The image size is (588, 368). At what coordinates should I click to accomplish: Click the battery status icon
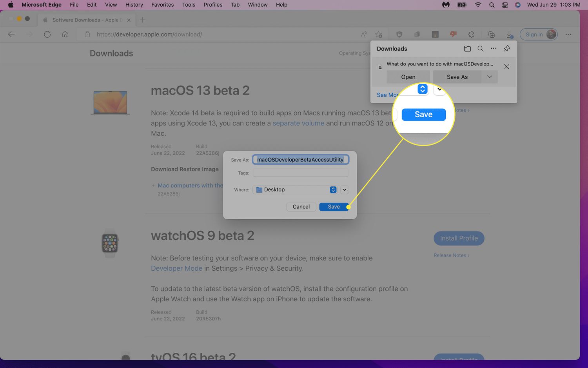tap(462, 5)
